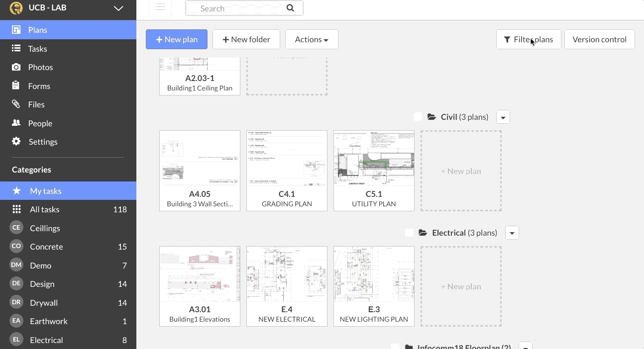Expand the Civil folder dropdown arrow

(x=503, y=117)
